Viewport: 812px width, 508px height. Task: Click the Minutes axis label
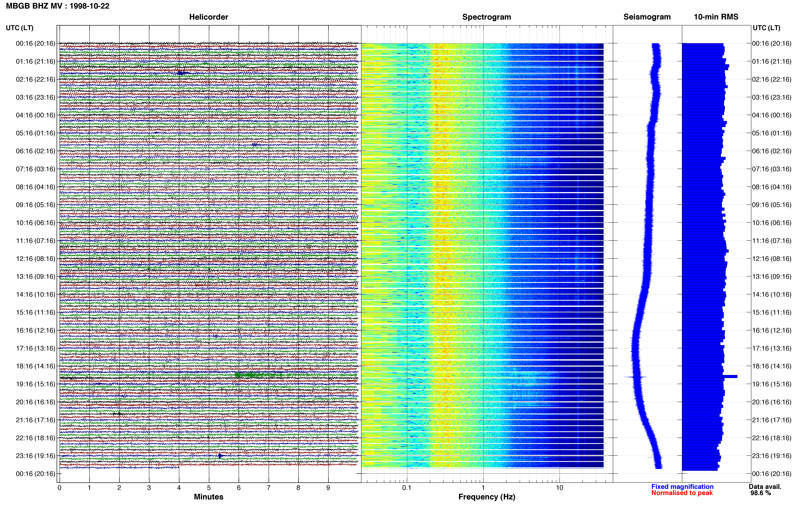point(209,497)
